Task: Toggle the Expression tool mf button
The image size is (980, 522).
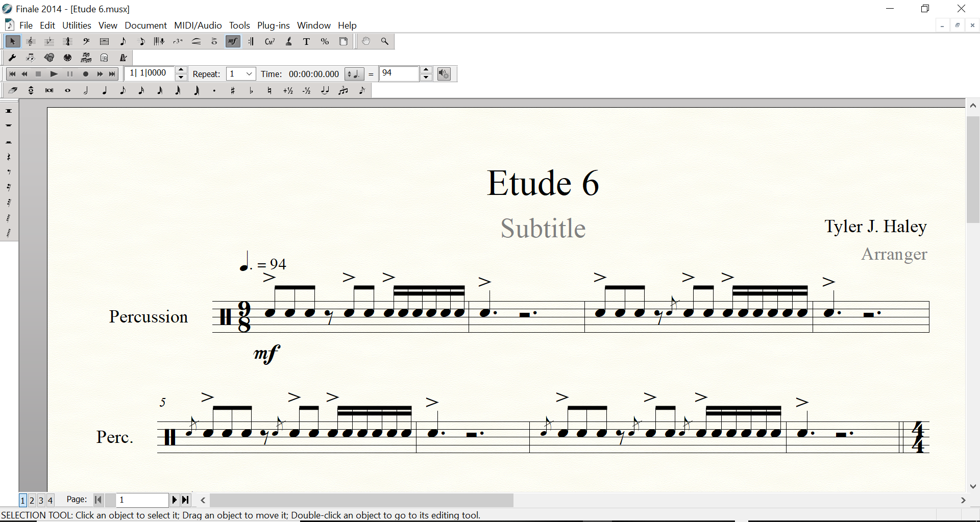Action: tap(233, 41)
